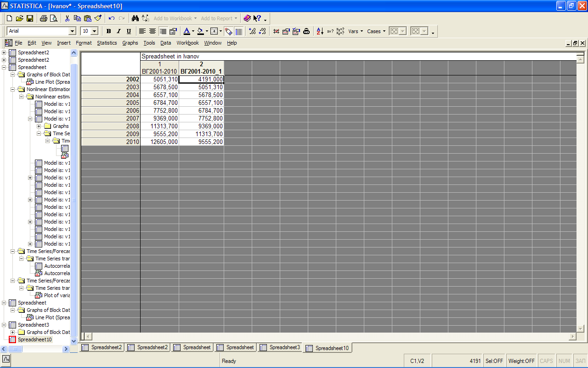Increase decimal places

click(252, 31)
